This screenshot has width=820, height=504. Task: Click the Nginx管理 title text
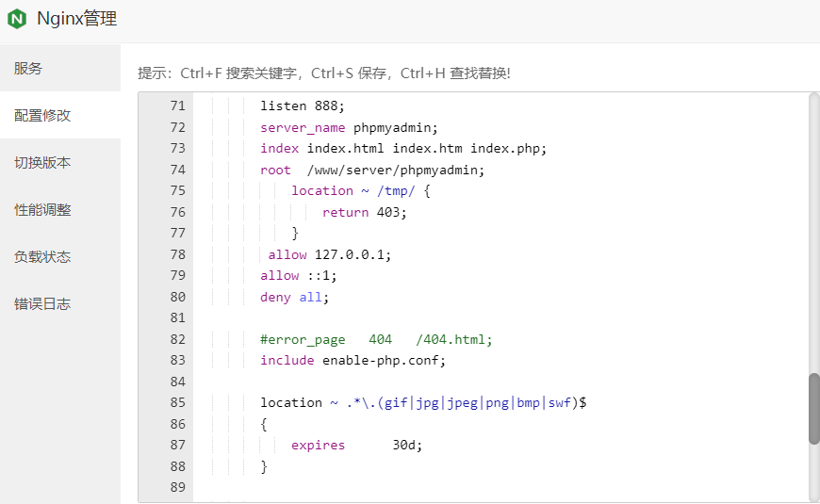[77, 19]
